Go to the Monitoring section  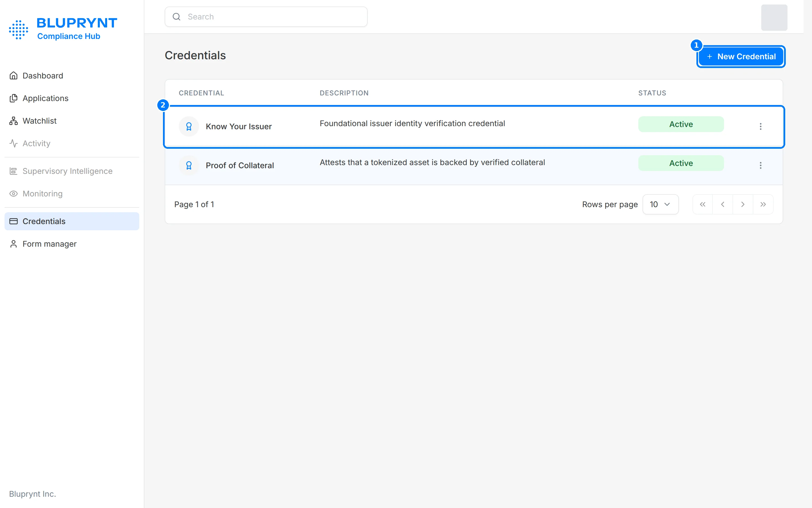(72, 194)
